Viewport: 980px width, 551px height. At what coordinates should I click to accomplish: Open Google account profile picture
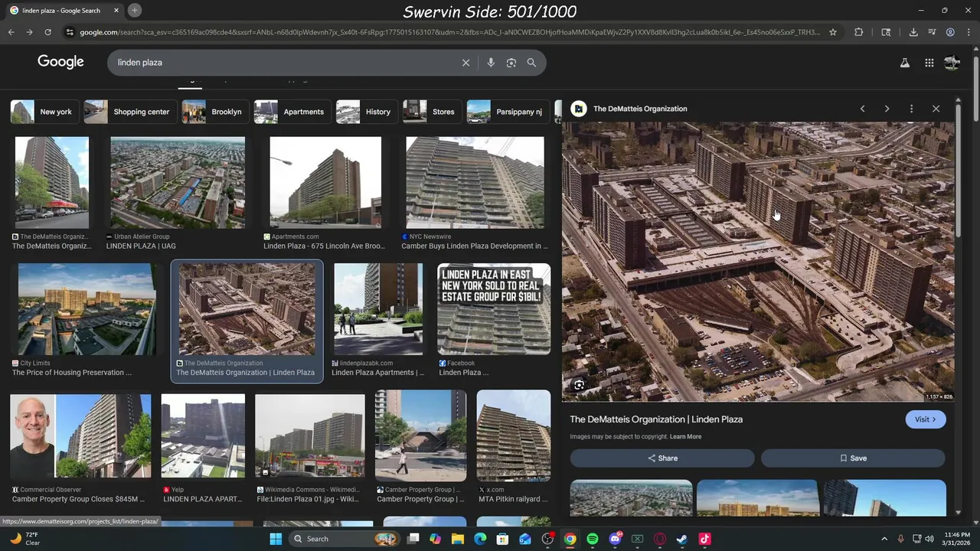952,63
